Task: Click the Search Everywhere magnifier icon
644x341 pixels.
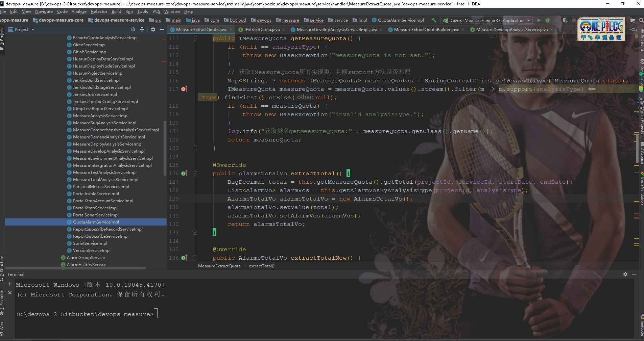Action: 641,20
